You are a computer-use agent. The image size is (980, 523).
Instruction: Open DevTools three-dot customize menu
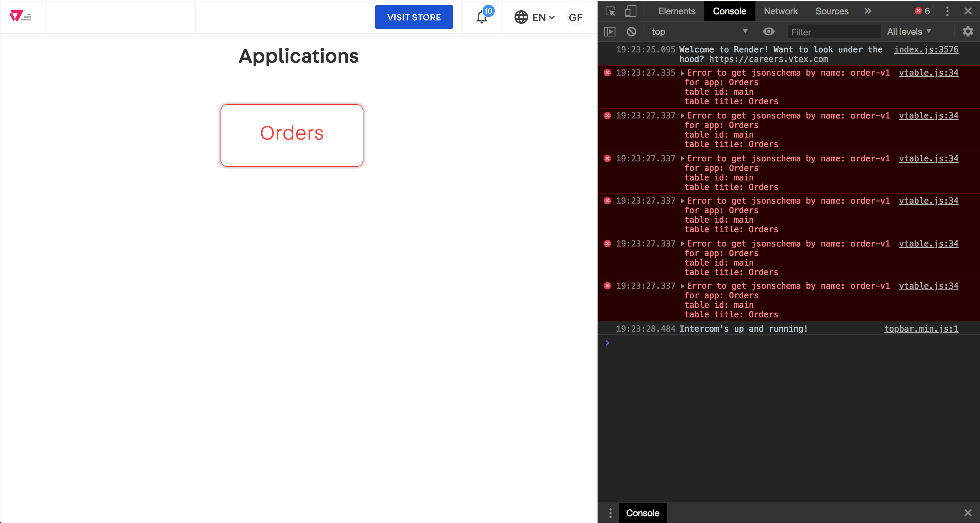(947, 11)
